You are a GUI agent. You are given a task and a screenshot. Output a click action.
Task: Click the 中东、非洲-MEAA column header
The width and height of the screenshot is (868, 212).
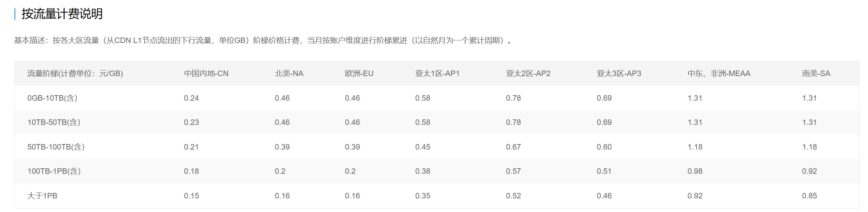719,73
